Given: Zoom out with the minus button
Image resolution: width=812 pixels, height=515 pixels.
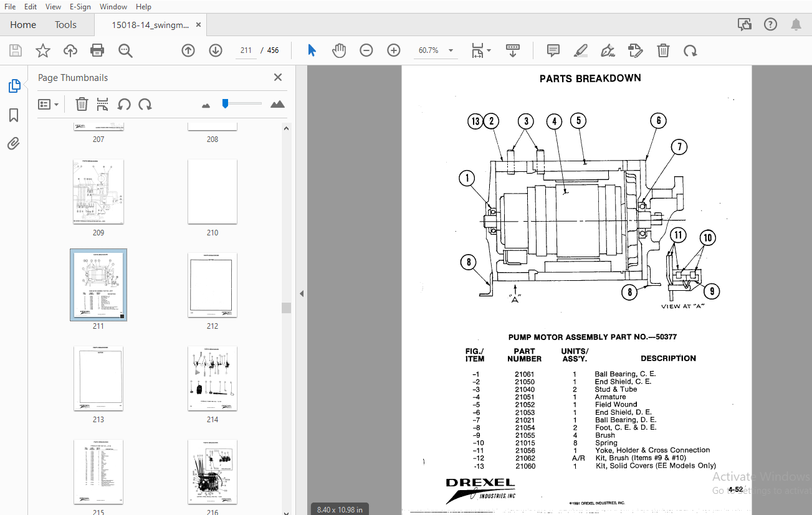Looking at the screenshot, I should [366, 50].
